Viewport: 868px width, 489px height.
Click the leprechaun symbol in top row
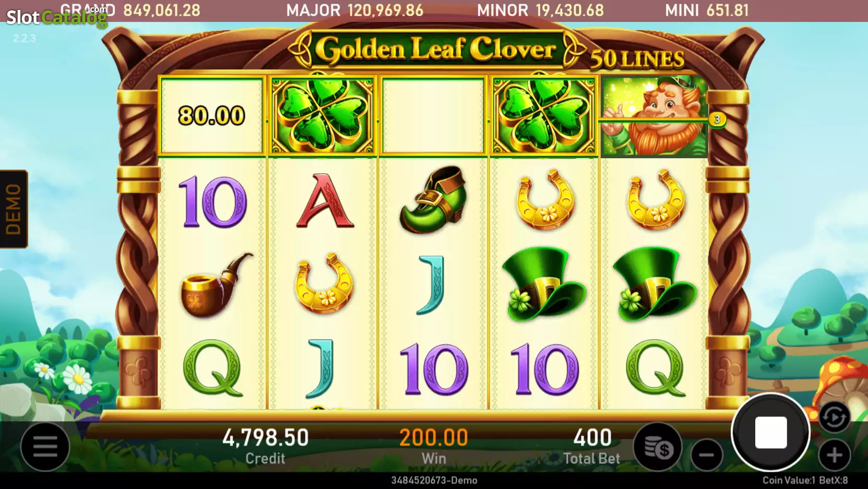click(x=654, y=116)
